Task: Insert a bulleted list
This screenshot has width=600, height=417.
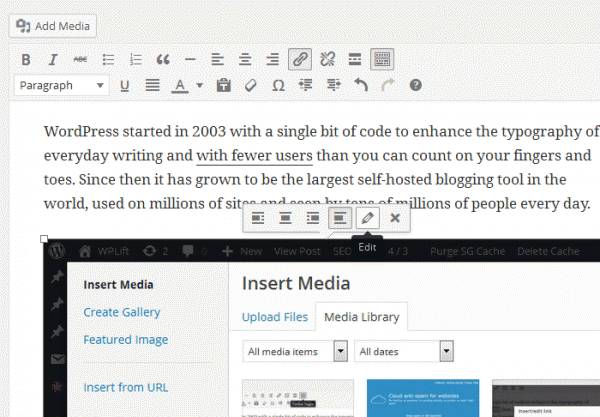Action: pyautogui.click(x=108, y=59)
